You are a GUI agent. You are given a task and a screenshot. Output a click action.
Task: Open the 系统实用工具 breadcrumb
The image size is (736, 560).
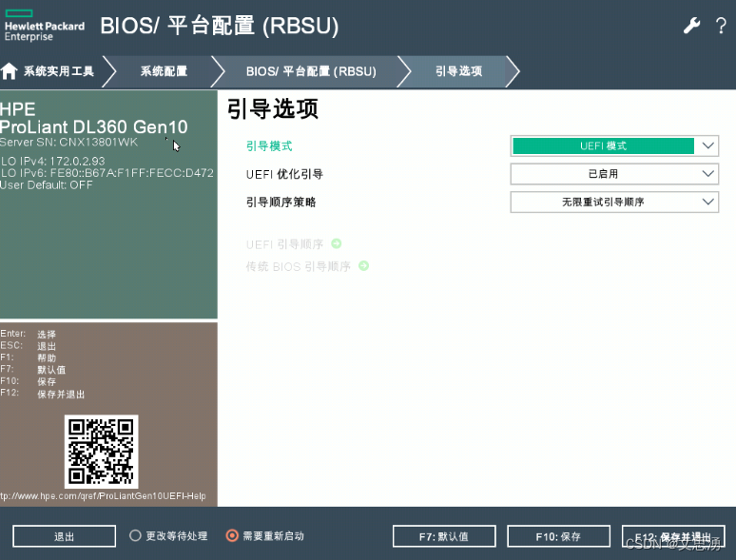(59, 71)
